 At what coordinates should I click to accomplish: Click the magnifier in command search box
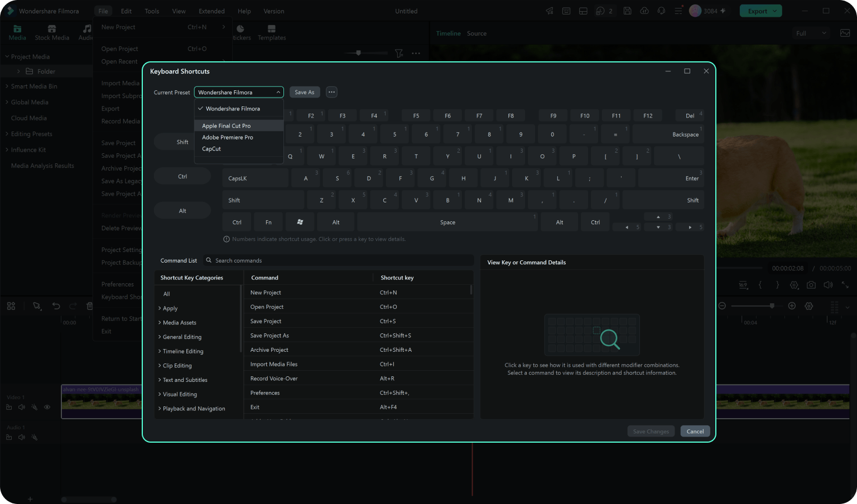click(x=209, y=260)
